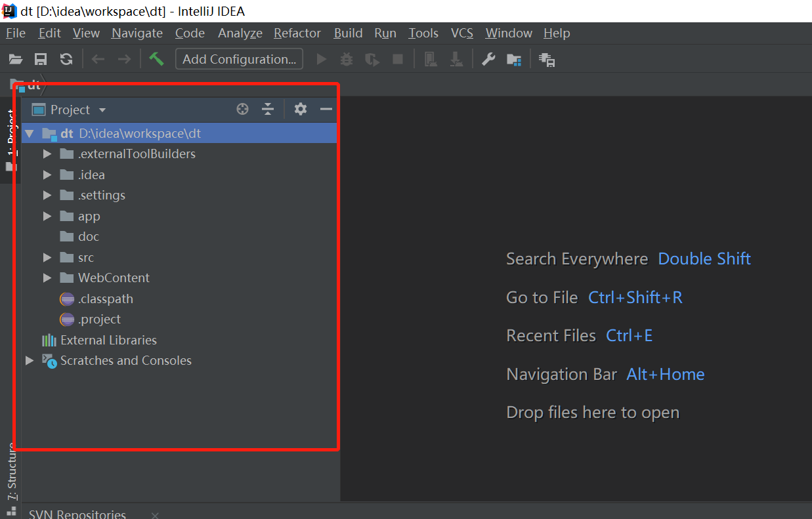
Task: Open the Run menu
Action: click(x=385, y=33)
